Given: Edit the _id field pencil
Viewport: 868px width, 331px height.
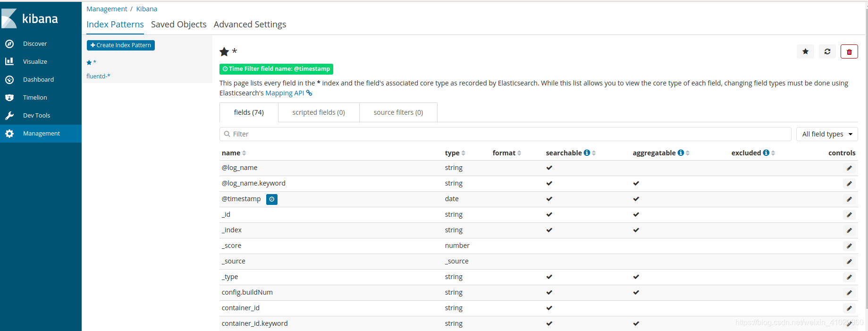Looking at the screenshot, I should pyautogui.click(x=849, y=215).
